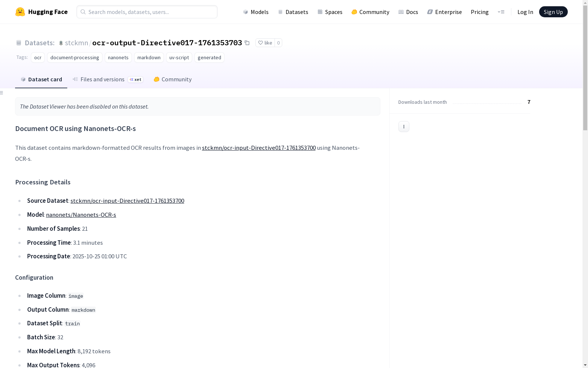This screenshot has width=588, height=368.
Task: Click the Dataset Split: train line
Action: click(54, 323)
